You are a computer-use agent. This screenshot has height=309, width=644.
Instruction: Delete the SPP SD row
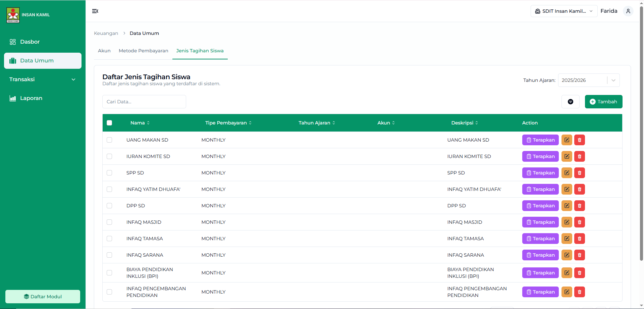tap(579, 173)
